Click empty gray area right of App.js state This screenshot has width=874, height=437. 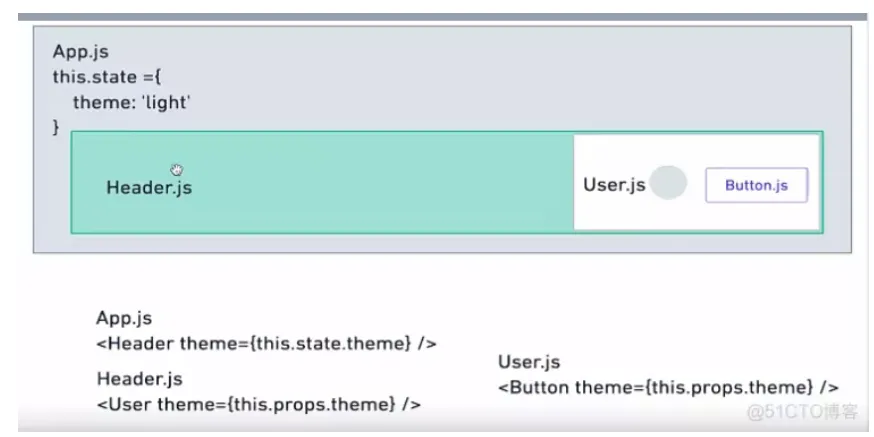coord(502,78)
